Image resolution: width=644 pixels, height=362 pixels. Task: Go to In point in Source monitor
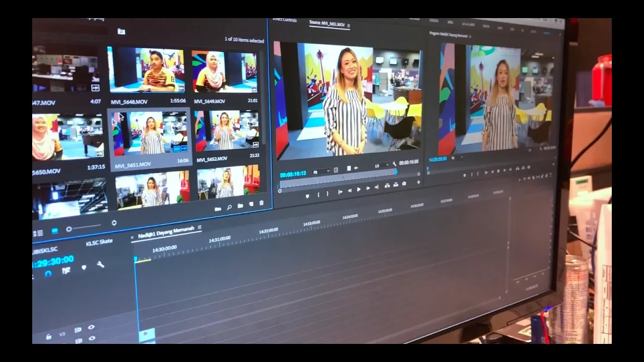tap(340, 192)
